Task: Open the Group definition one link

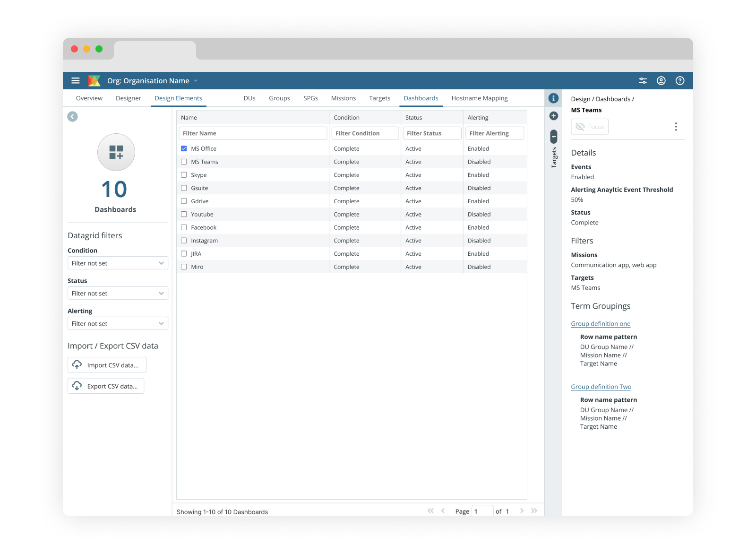Action: pos(600,324)
